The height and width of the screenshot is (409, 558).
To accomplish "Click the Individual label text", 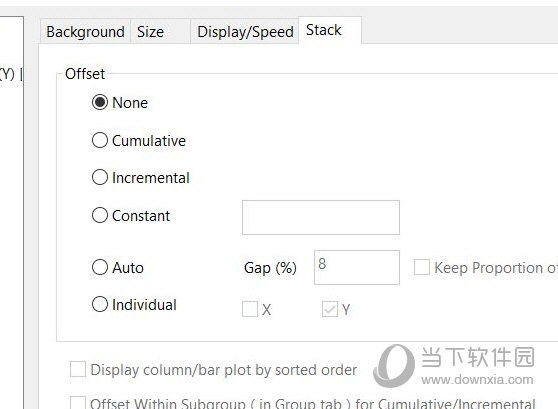I will click(x=144, y=305).
